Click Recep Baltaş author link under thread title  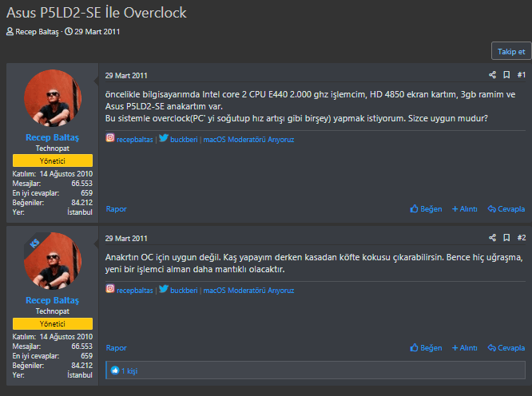37,32
